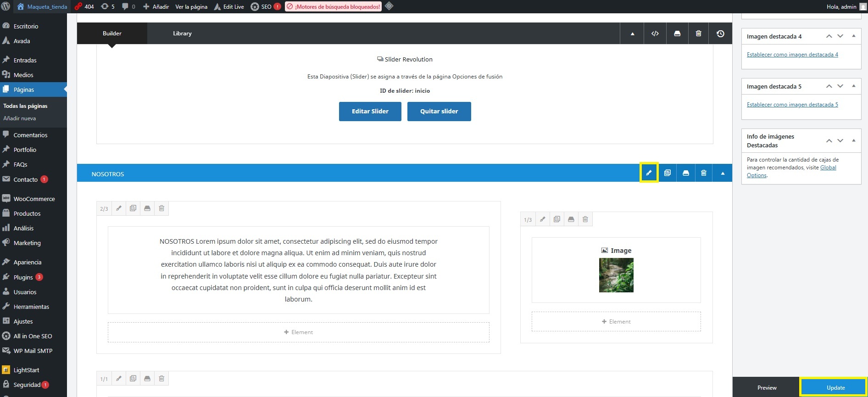Delete the 1/3 column
This screenshot has height=397, width=868.
pos(585,219)
